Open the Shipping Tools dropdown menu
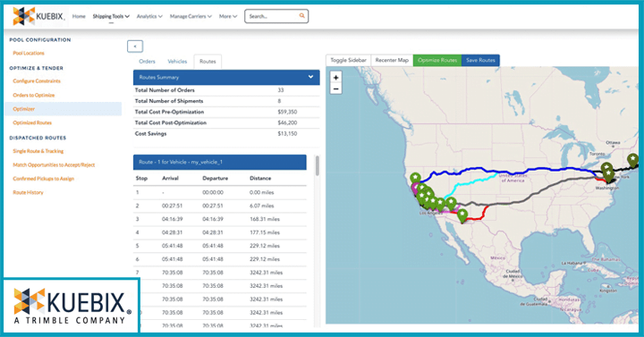Viewport: 644px width, 337px height. click(111, 16)
